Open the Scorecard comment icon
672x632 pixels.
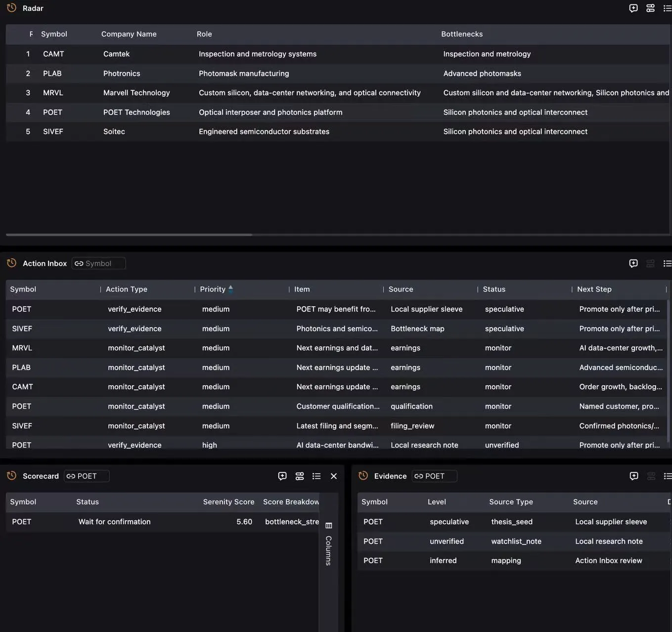(282, 476)
